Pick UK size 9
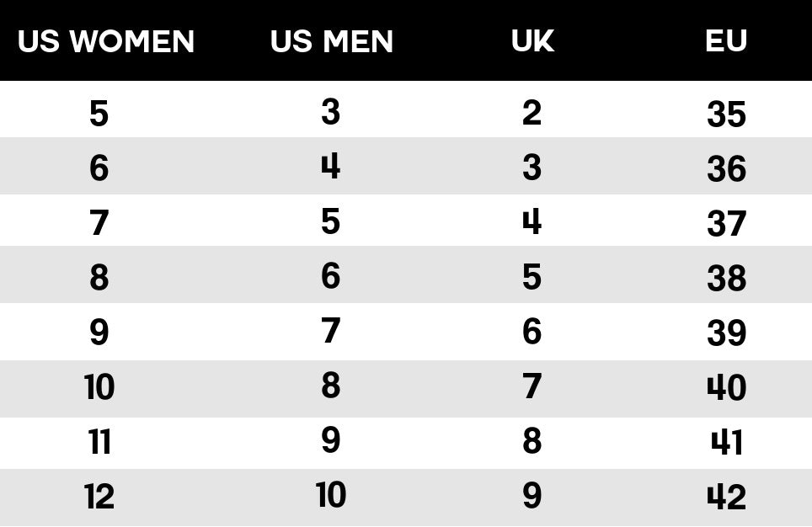This screenshot has width=812, height=527. pyautogui.click(x=532, y=496)
